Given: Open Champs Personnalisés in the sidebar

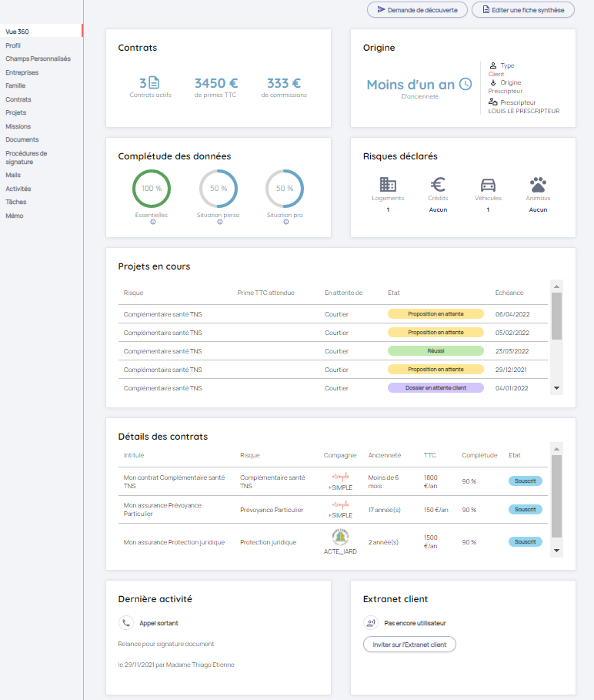Looking at the screenshot, I should point(38,59).
